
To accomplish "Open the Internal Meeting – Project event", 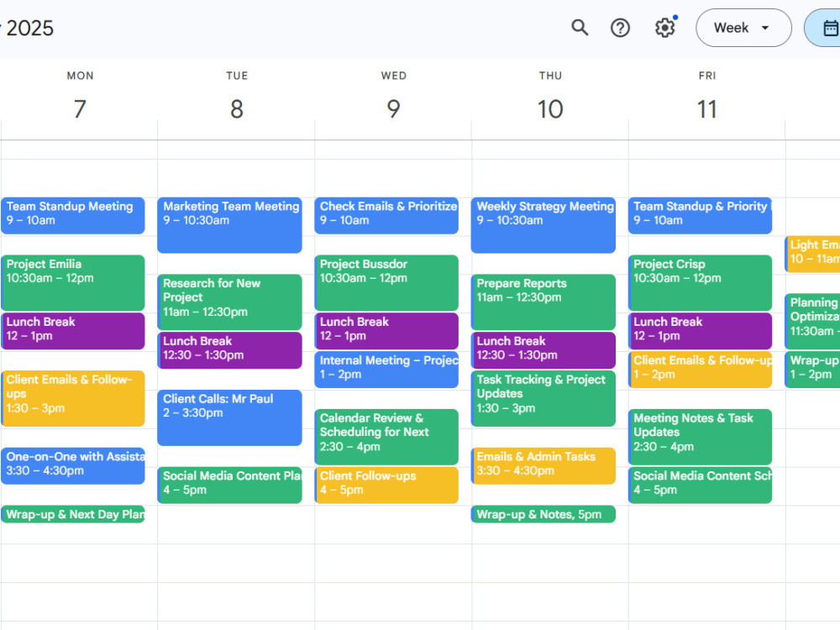I will click(386, 370).
